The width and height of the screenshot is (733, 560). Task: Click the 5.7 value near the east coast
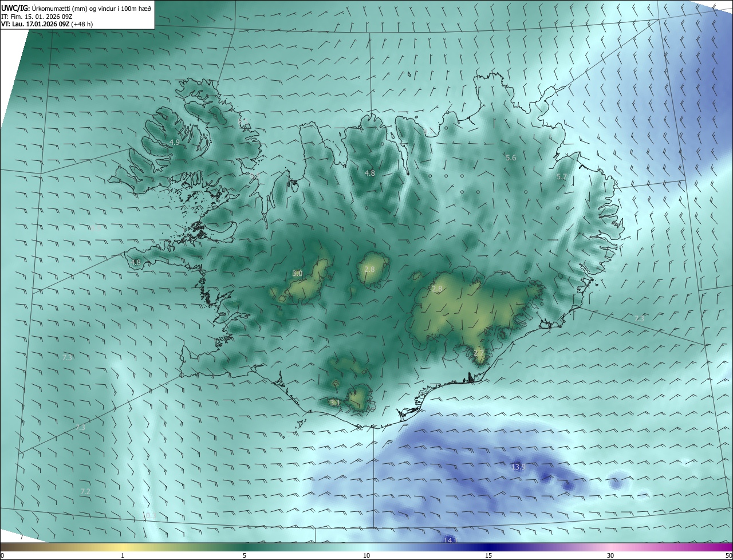click(x=561, y=177)
